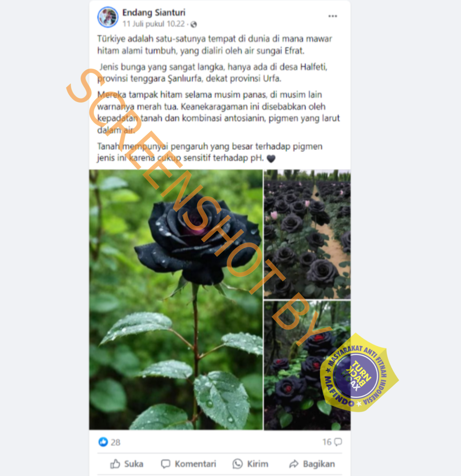461x476 pixels.
Task: Click the WhatsApp Kirim icon
Action: point(237,463)
